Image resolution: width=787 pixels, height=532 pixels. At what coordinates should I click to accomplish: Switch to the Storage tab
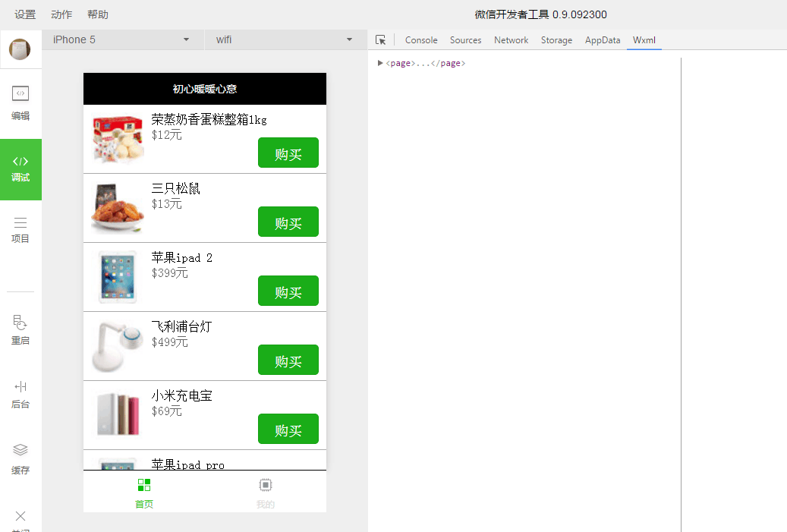tap(556, 40)
